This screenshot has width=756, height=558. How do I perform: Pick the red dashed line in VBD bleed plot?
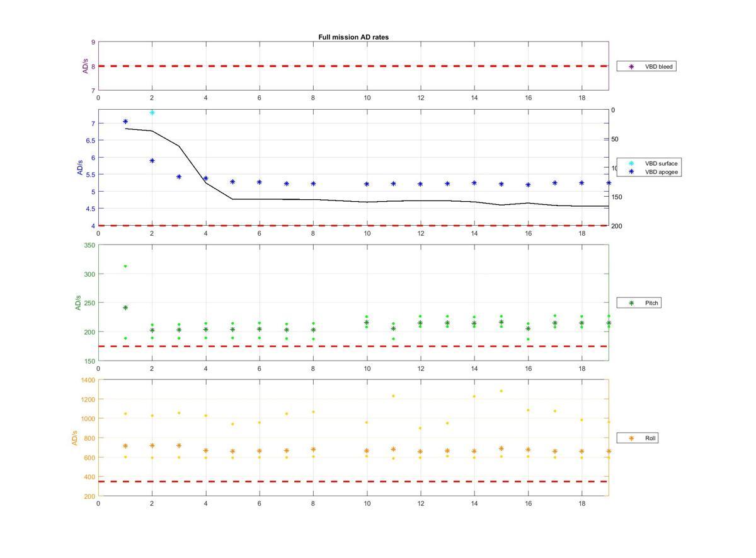click(353, 66)
